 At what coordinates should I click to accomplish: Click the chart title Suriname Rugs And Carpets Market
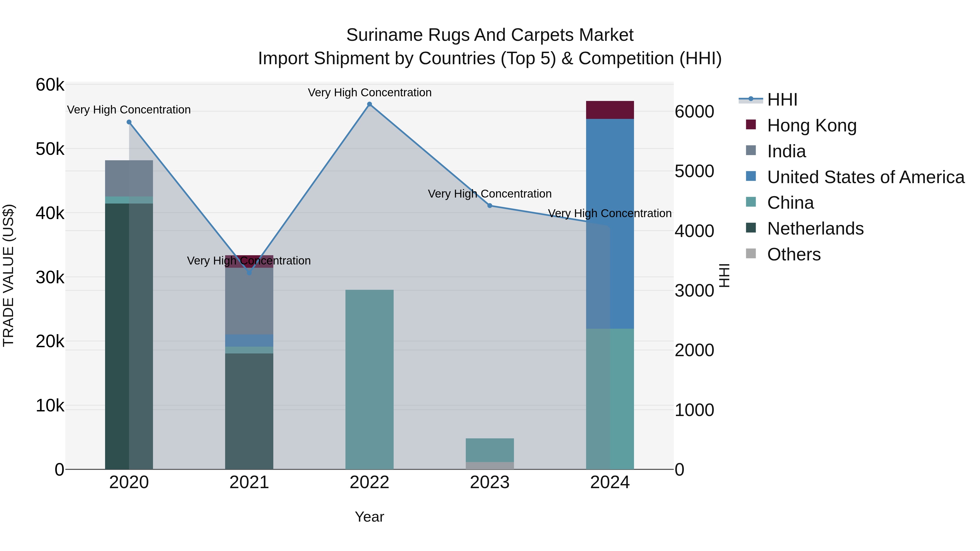point(490,35)
